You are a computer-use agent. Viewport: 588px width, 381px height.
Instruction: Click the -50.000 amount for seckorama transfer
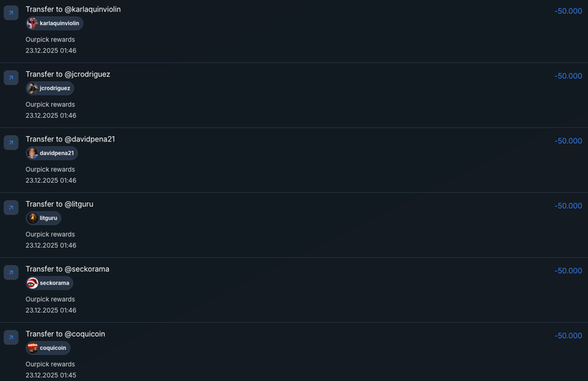[568, 271]
